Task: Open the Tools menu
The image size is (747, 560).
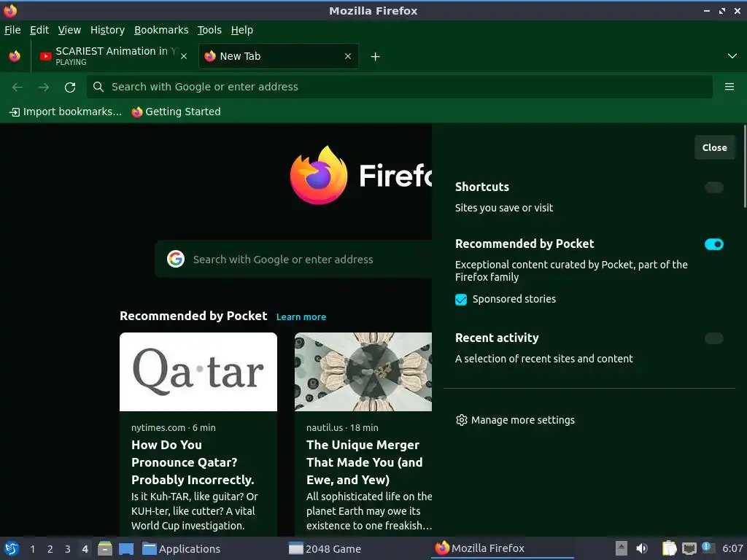Action: click(209, 30)
